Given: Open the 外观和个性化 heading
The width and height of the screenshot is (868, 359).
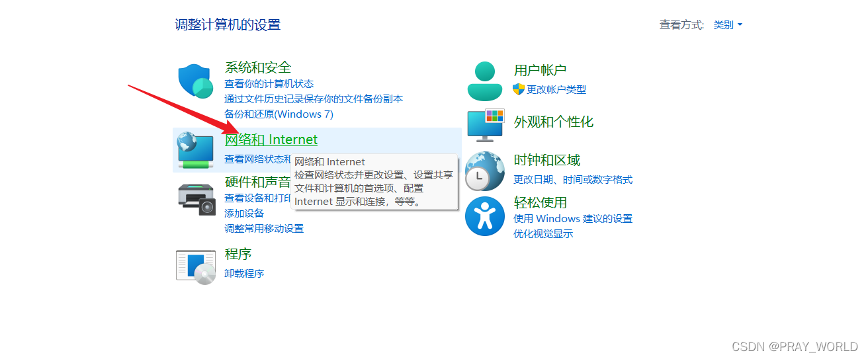Looking at the screenshot, I should (x=554, y=122).
